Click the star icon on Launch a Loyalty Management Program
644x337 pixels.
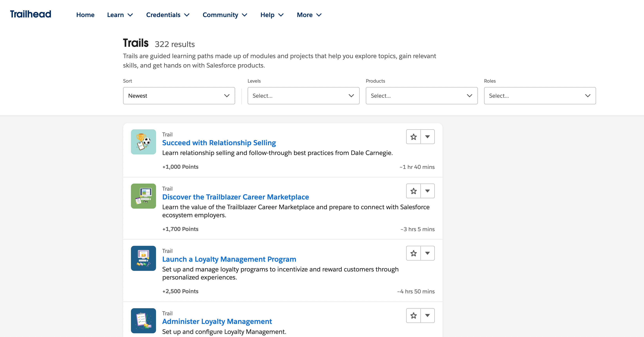click(413, 253)
